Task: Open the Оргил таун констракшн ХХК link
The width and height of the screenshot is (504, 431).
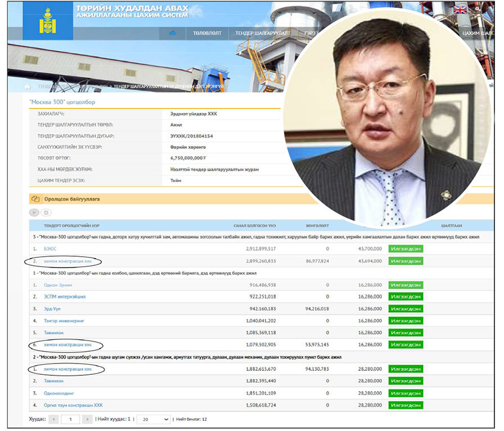Action: tap(73, 405)
